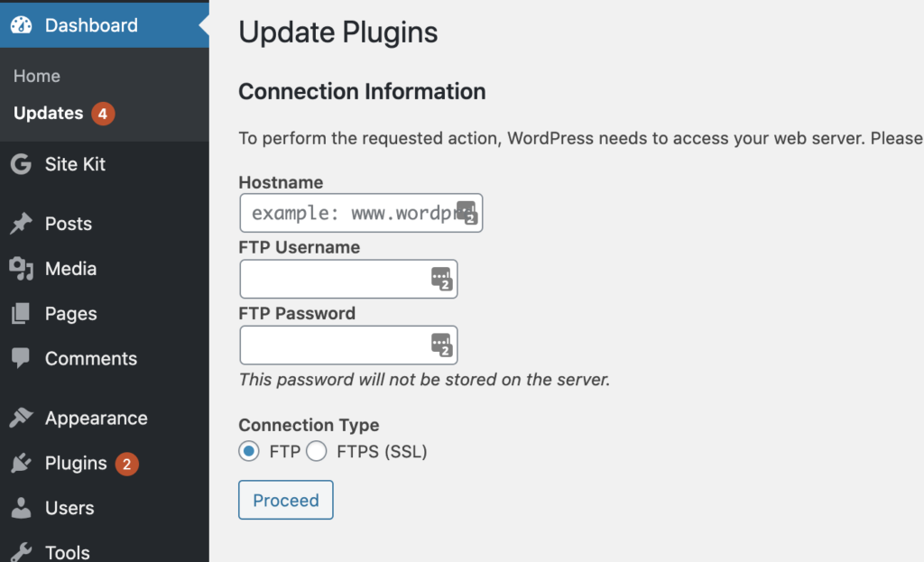Select the Site Kit G icon
Image resolution: width=924 pixels, height=562 pixels.
pos(23,164)
